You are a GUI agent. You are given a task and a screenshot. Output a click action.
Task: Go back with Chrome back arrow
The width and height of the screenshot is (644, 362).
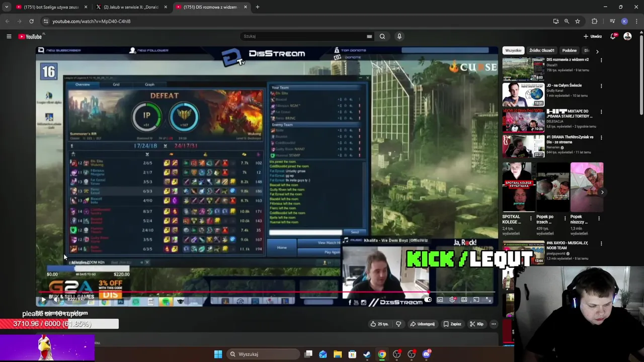coord(7,21)
